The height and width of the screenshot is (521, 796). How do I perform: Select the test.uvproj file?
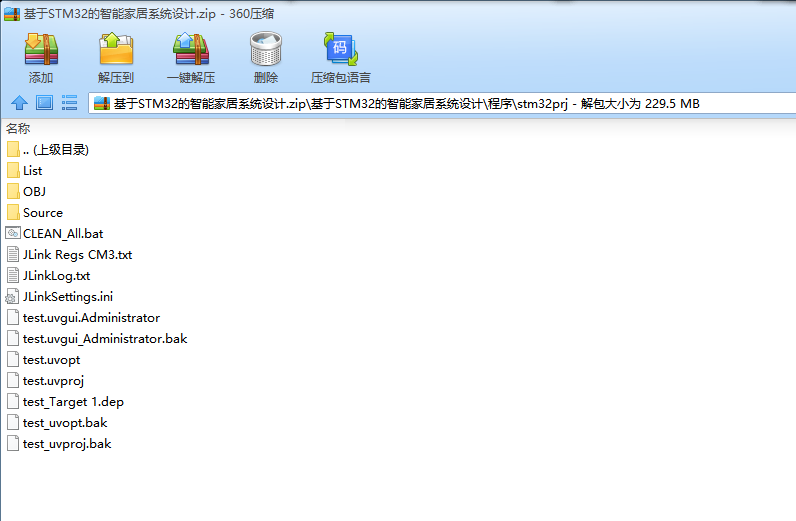tap(46, 381)
